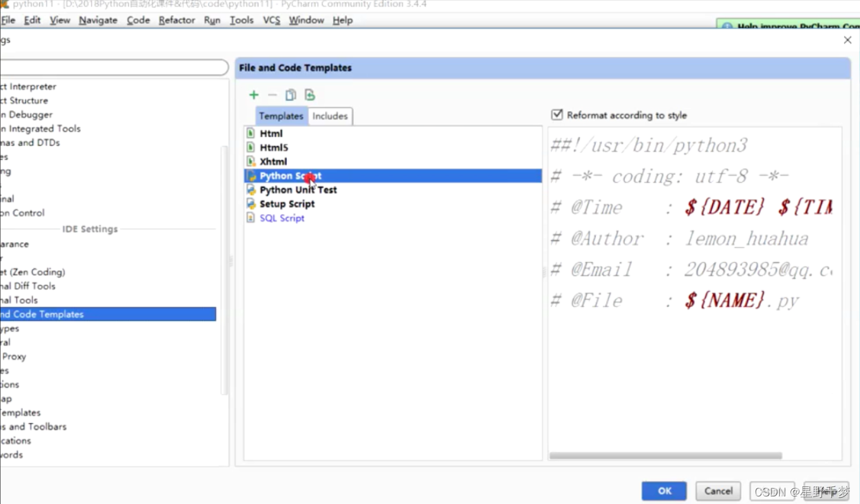Open Version Control settings

point(23,213)
